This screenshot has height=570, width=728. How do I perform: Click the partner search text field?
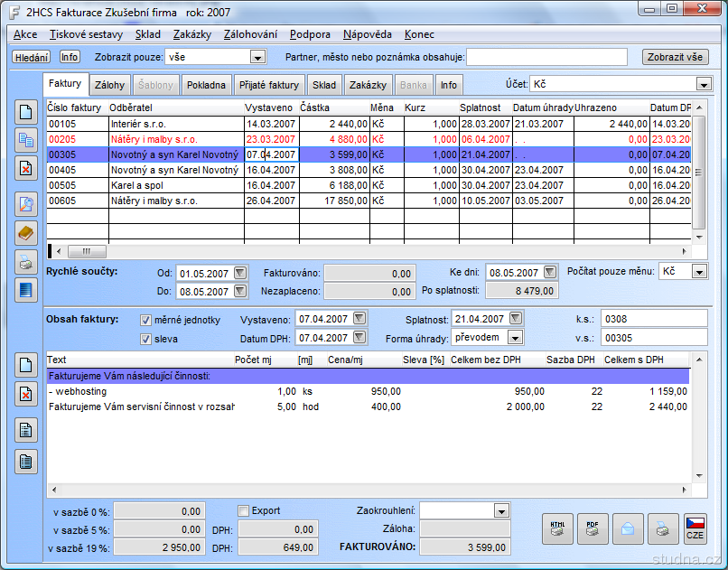[x=546, y=57]
